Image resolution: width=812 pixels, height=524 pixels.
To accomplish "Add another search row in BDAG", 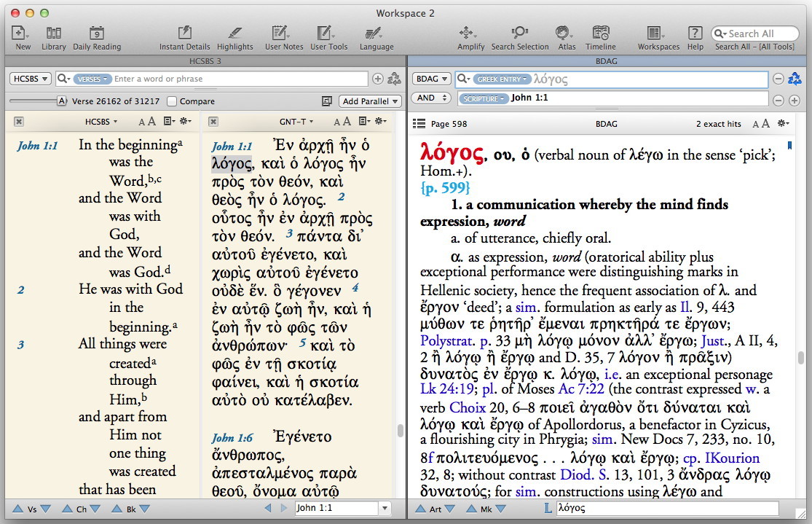I will coord(795,101).
